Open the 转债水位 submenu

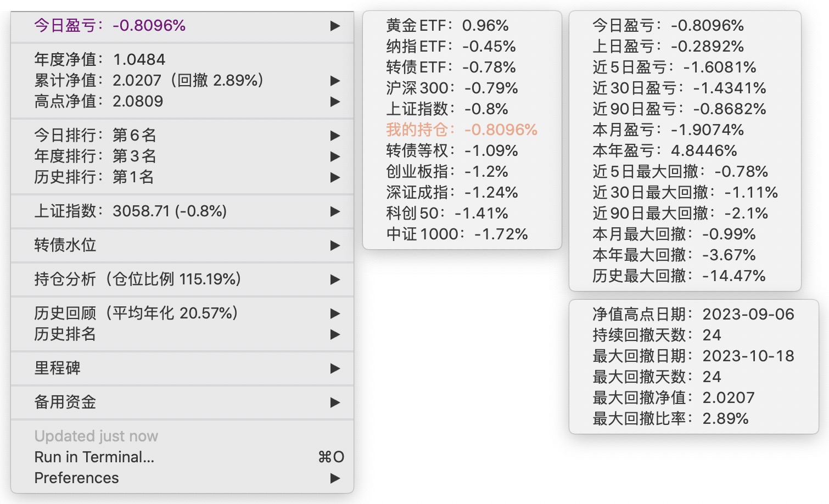(65, 245)
